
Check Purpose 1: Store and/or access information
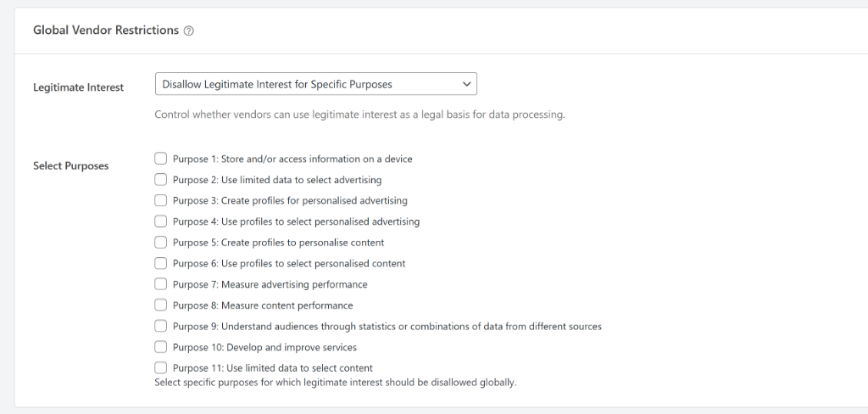click(161, 159)
